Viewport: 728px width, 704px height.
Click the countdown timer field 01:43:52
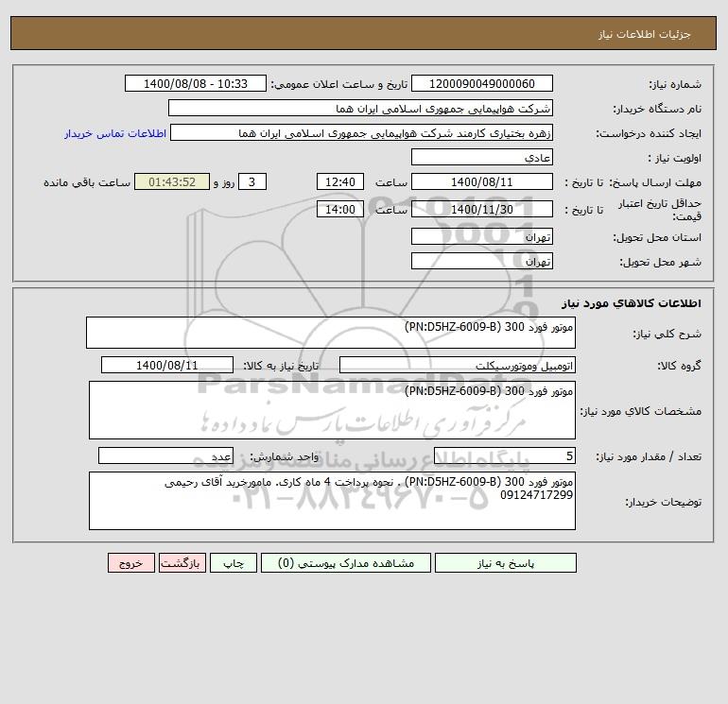tap(172, 182)
